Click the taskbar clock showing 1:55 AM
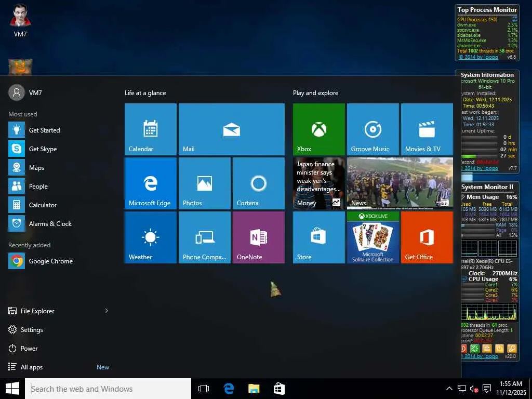Screen dimensions: 532x399 (x=511, y=388)
